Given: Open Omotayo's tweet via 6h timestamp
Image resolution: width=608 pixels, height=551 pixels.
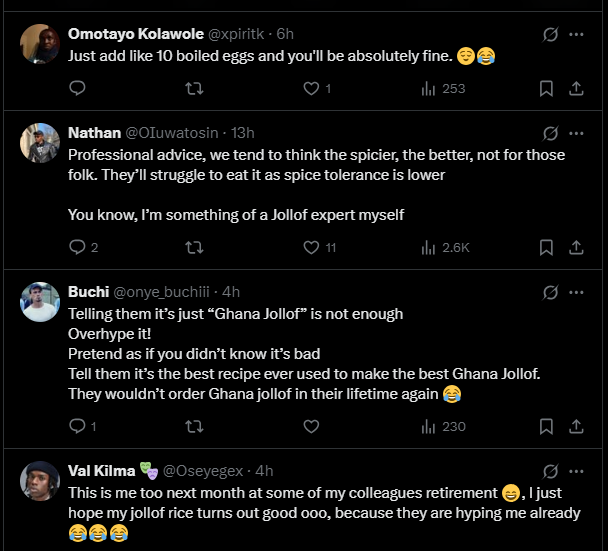Looking at the screenshot, I should coord(283,34).
